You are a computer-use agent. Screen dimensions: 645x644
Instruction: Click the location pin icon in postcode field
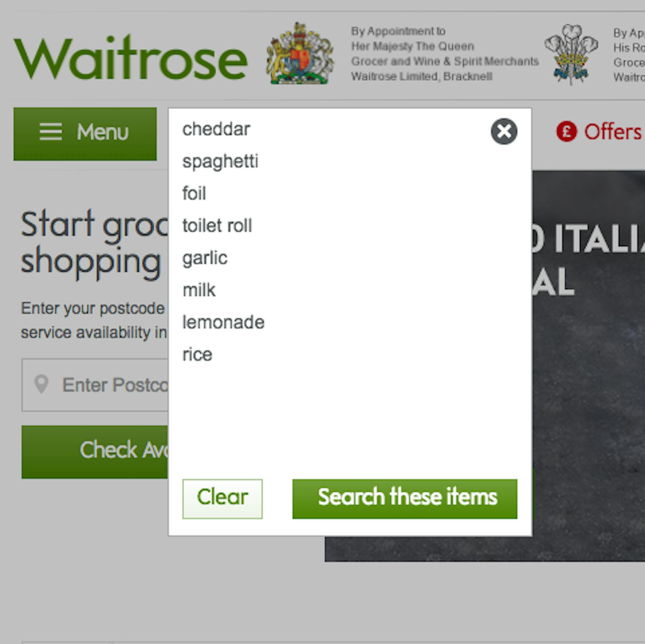tap(41, 384)
